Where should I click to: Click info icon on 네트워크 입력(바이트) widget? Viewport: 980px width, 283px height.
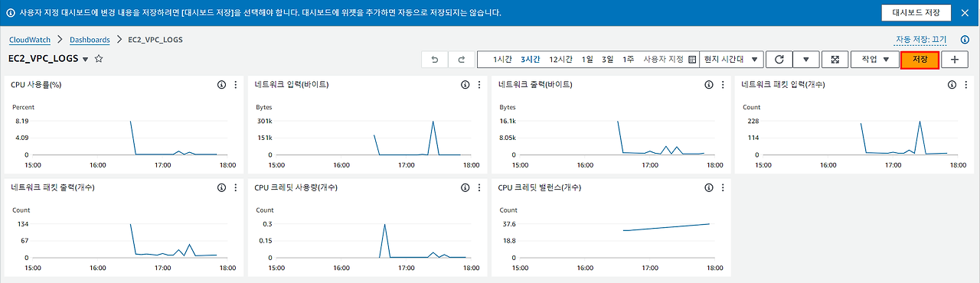point(465,85)
